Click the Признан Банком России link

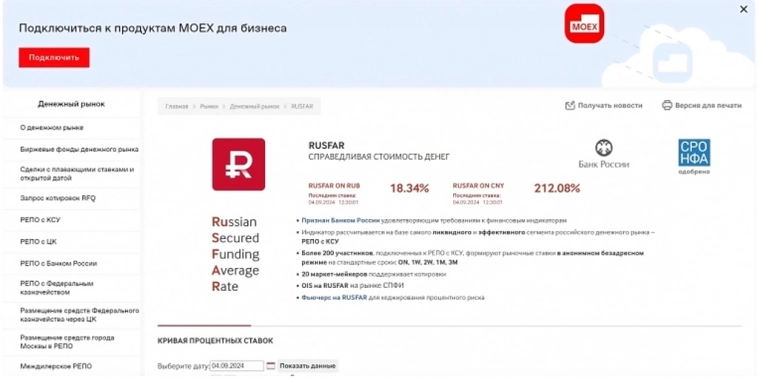340,220
